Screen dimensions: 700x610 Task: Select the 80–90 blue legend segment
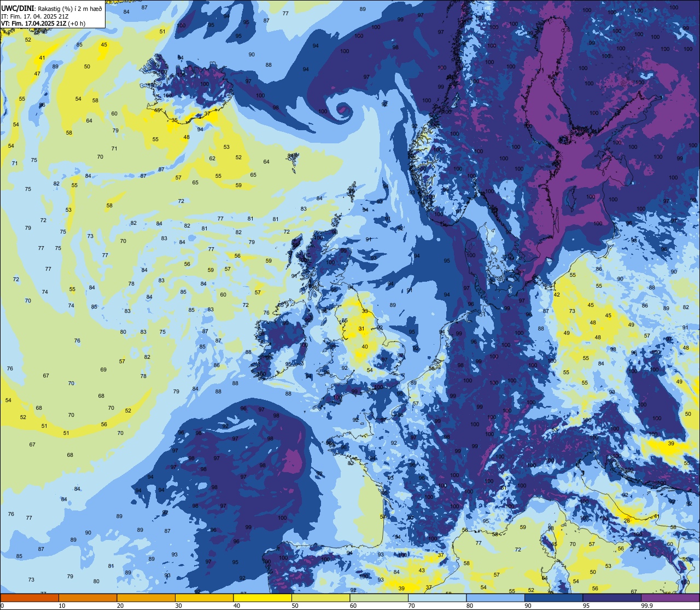(x=495, y=598)
